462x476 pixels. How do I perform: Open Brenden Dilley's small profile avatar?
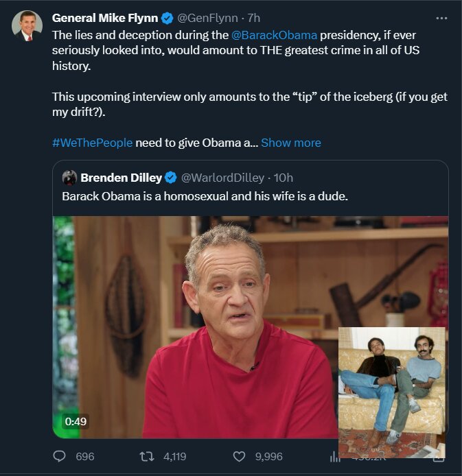pyautogui.click(x=70, y=178)
